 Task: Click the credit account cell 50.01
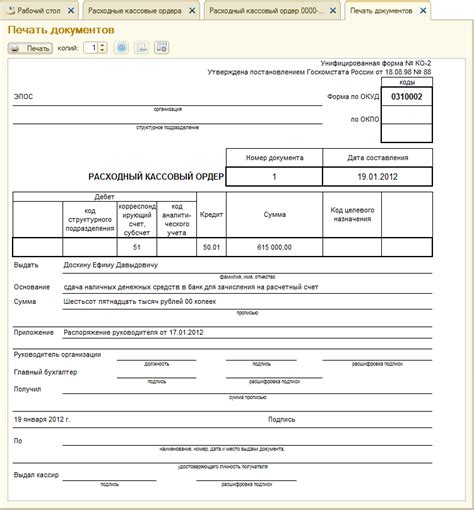211,247
